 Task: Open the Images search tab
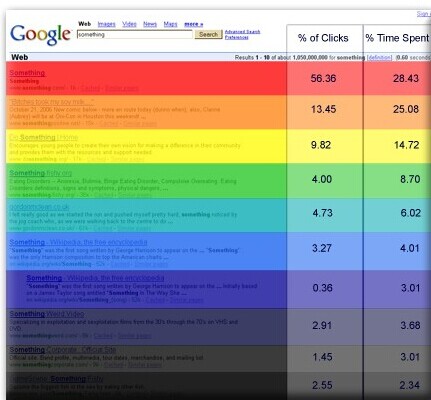point(106,24)
